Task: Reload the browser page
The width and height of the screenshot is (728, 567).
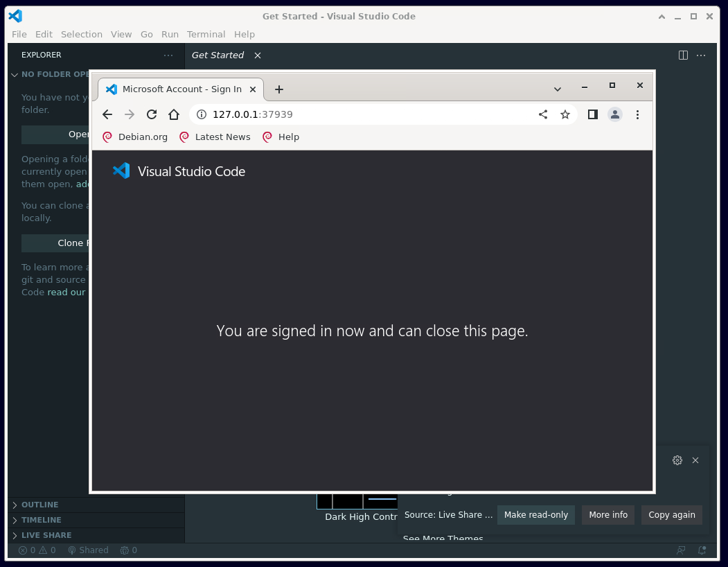Action: tap(152, 114)
